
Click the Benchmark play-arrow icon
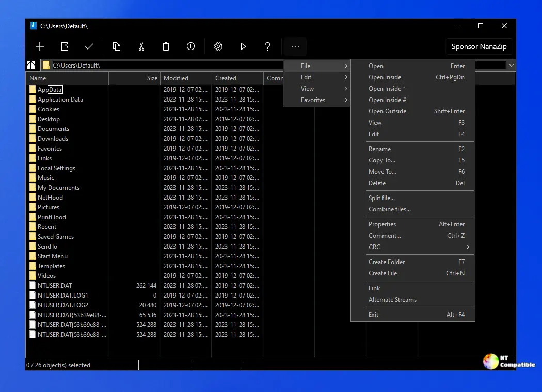[x=243, y=46]
